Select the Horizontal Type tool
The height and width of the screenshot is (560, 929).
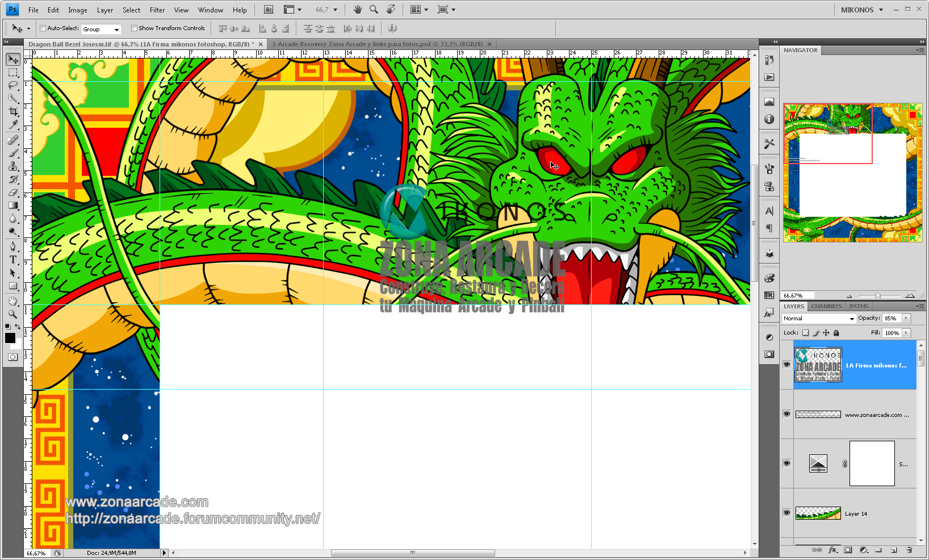(13, 260)
